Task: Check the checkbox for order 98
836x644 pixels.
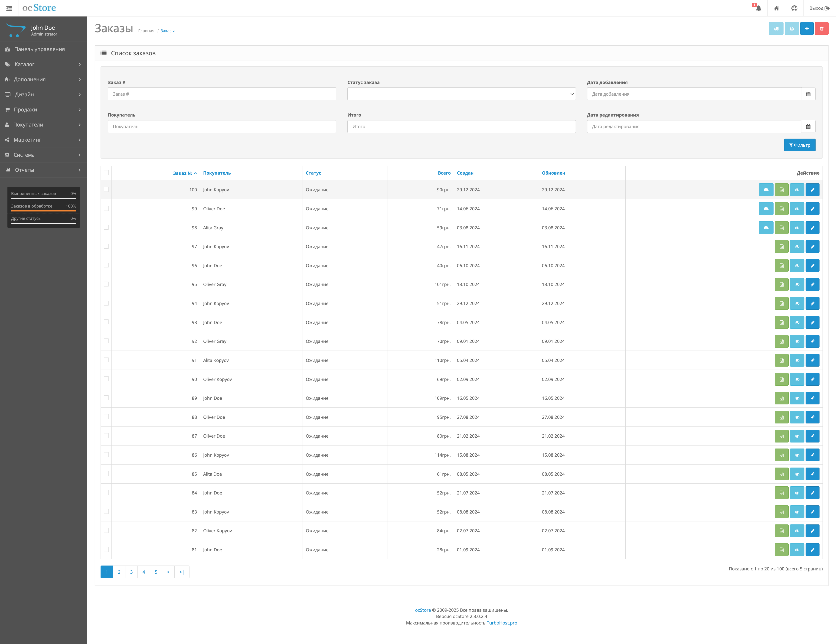Action: point(106,227)
